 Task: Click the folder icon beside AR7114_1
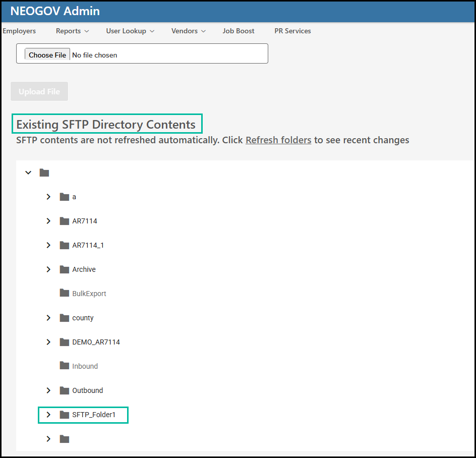(65, 245)
